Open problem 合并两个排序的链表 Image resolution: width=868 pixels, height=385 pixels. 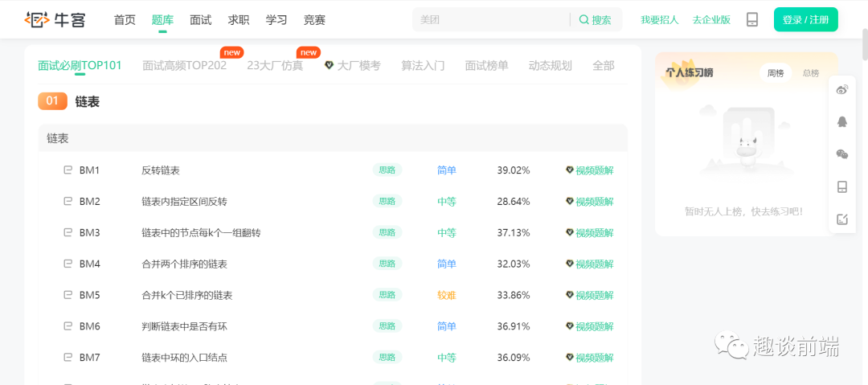click(x=184, y=264)
